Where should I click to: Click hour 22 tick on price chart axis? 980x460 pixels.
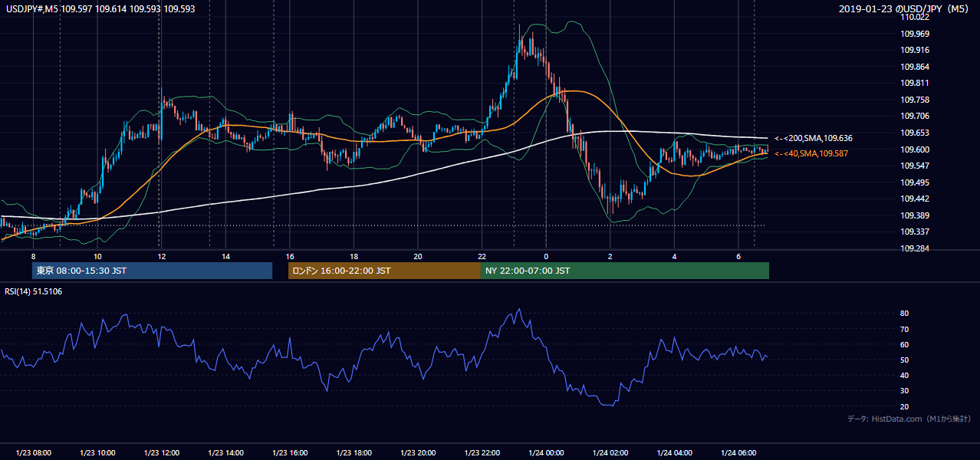(482, 256)
